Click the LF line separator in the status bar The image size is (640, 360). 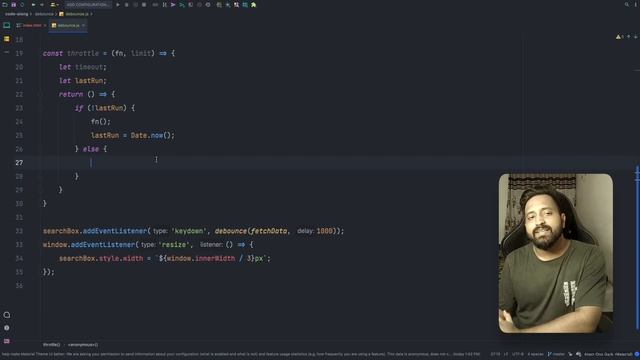506,354
